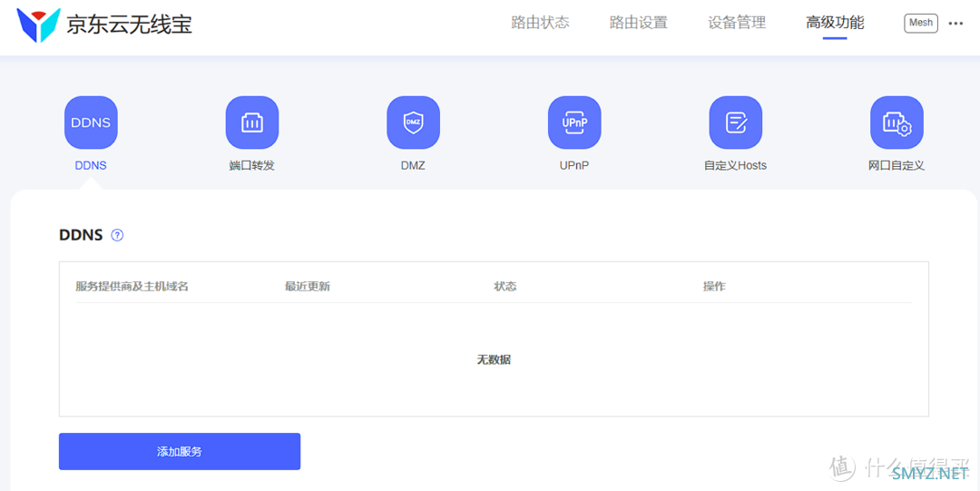Select the 网口自定义 label
The width and height of the screenshot is (980, 491).
(897, 166)
